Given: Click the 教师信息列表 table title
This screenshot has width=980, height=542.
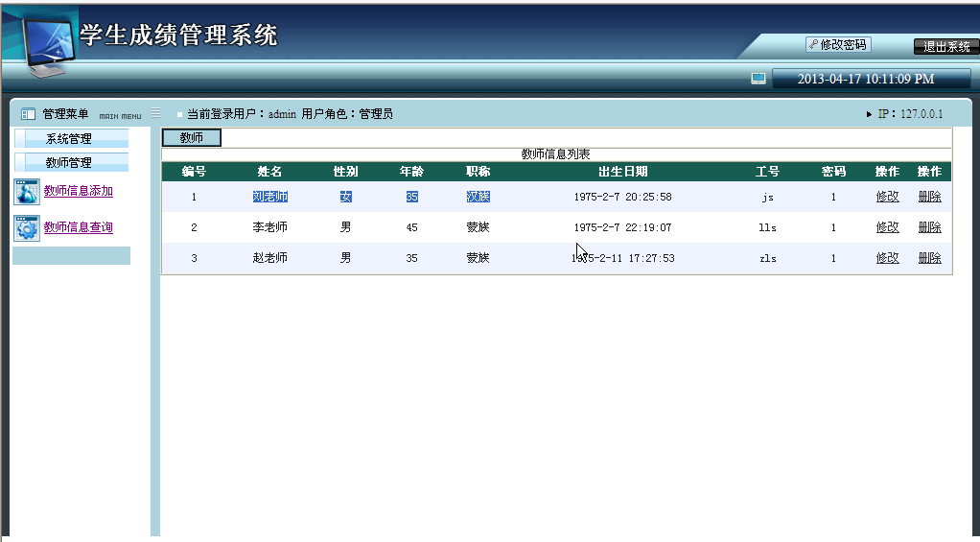Looking at the screenshot, I should [555, 153].
